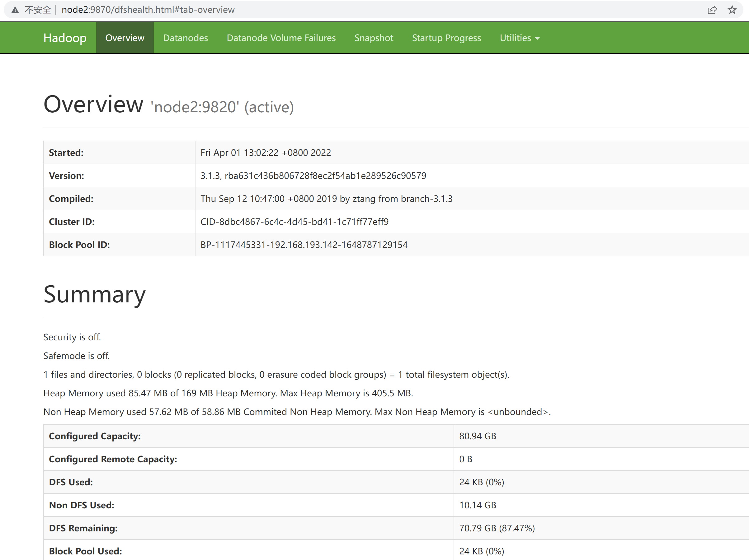Viewport: 749px width, 560px height.
Task: Click the Configured Capacity value 80.94 GB
Action: [478, 436]
